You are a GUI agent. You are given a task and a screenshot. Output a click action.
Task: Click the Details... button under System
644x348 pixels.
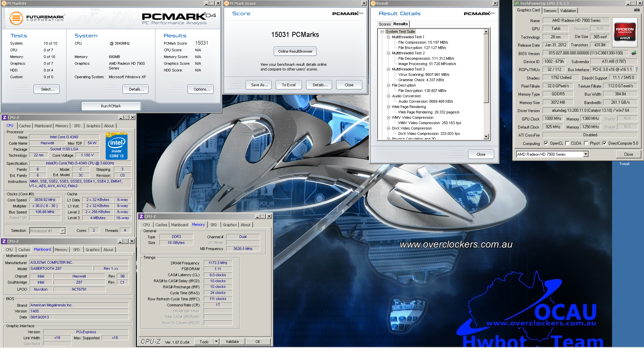(136, 89)
